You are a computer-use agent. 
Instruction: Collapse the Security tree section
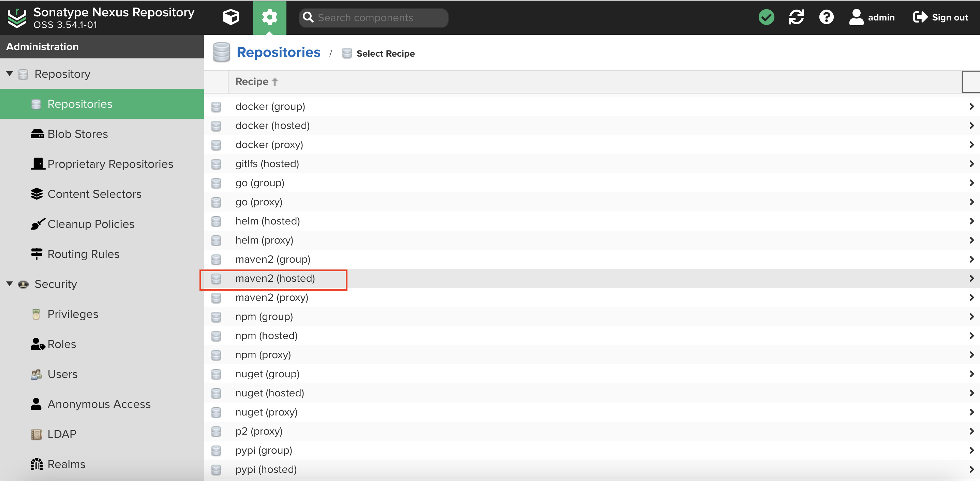pos(10,283)
